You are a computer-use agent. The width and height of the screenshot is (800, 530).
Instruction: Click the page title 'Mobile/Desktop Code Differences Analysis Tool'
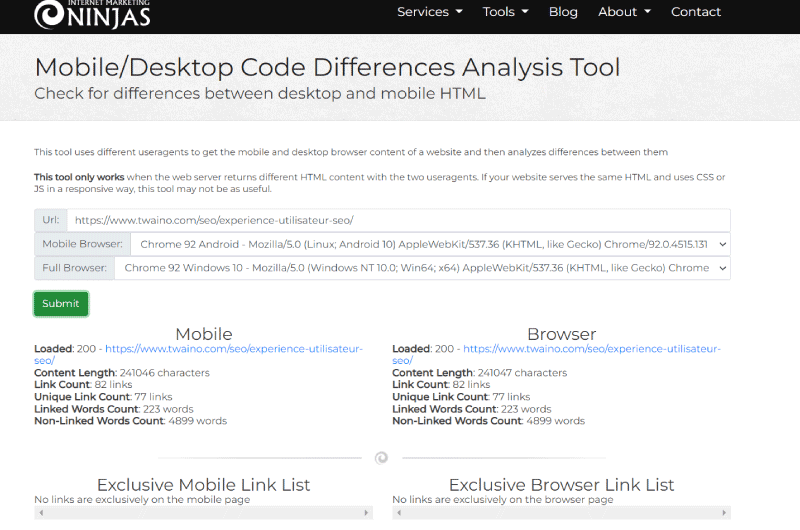click(327, 67)
